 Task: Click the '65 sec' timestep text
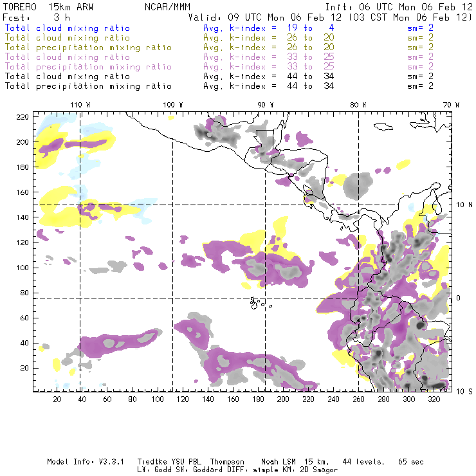coord(411,462)
